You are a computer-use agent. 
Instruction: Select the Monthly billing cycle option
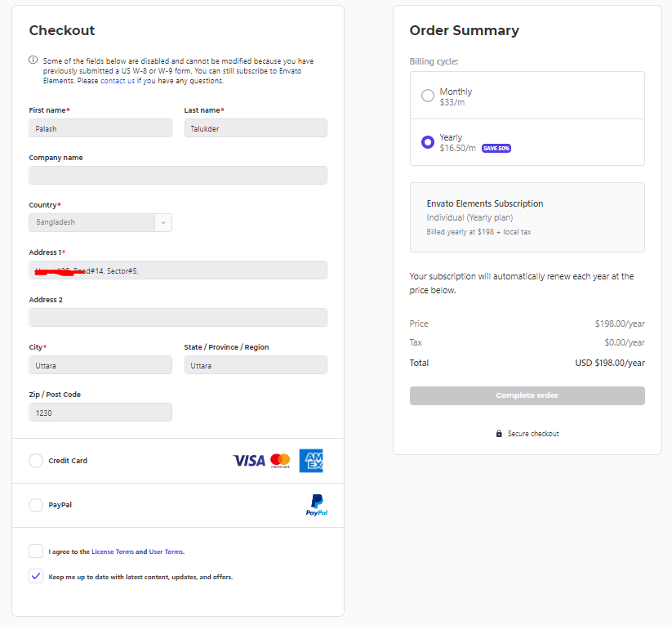pyautogui.click(x=427, y=95)
